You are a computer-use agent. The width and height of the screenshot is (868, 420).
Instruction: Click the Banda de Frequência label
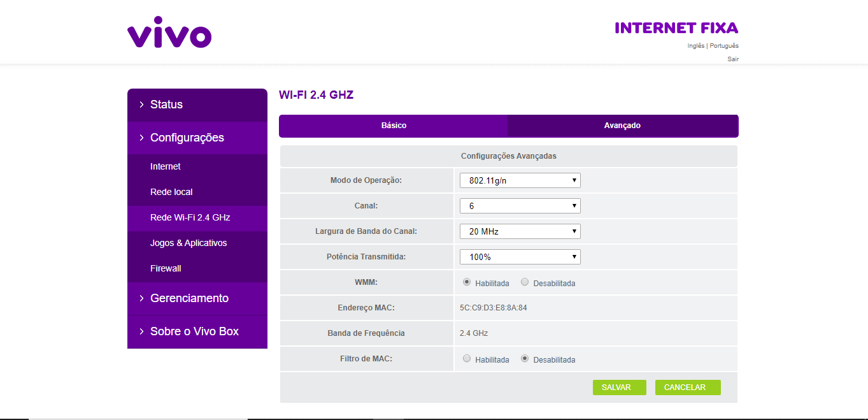(x=366, y=333)
